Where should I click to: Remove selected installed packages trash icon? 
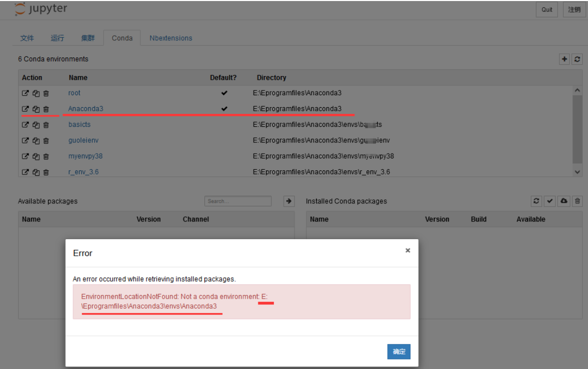(578, 201)
